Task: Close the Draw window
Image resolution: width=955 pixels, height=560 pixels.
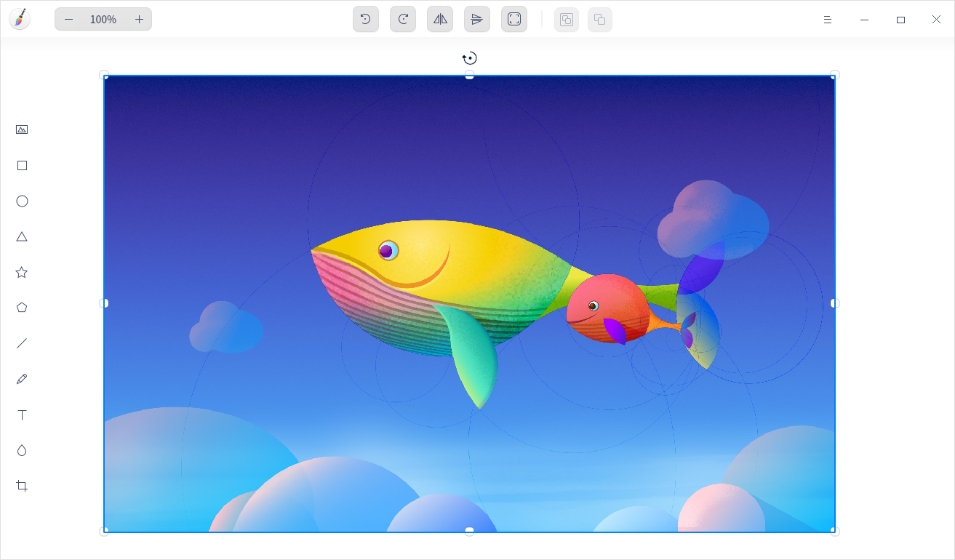Action: [936, 20]
